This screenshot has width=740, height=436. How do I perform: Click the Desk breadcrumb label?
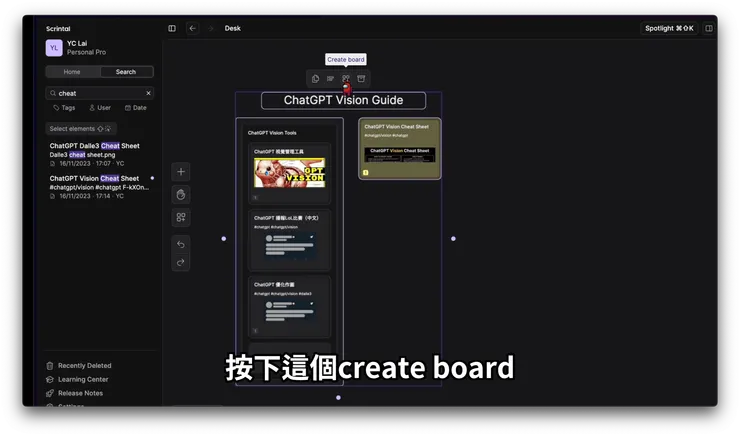[x=233, y=28]
